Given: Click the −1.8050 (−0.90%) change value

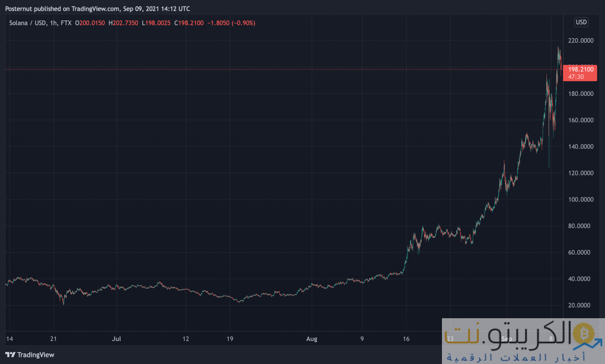Looking at the screenshot, I should coord(232,23).
